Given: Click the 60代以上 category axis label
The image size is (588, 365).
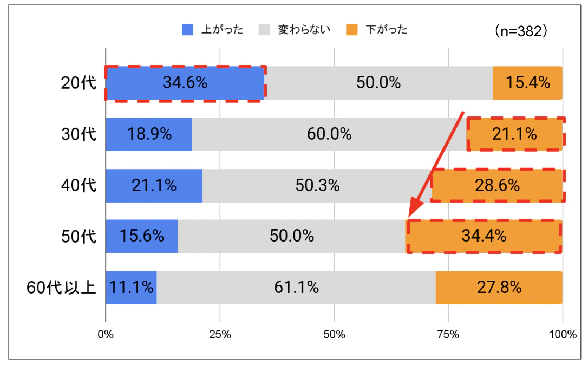Looking at the screenshot, I should tap(61, 288).
